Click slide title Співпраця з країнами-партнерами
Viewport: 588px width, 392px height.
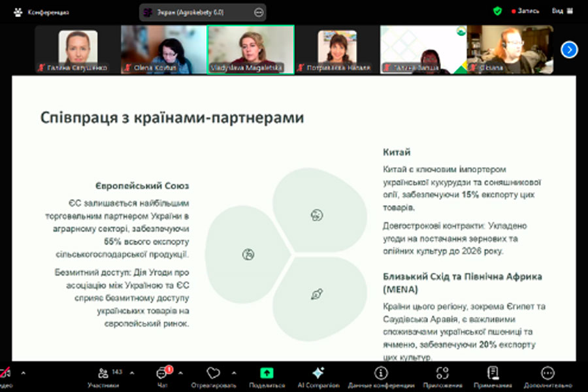172,118
